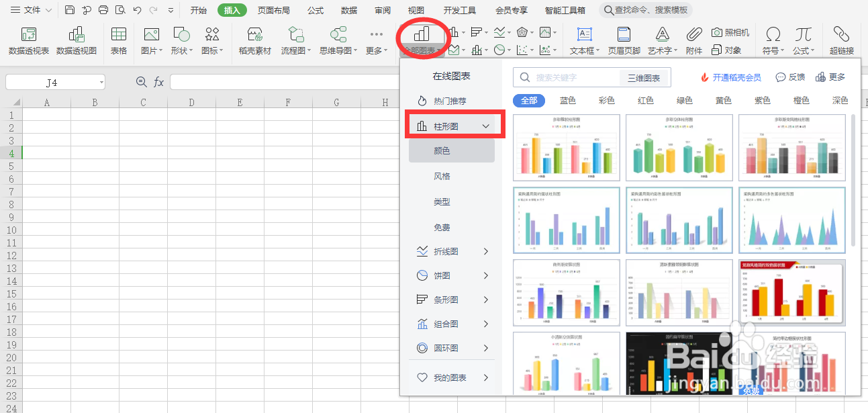This screenshot has width=868, height=413.
Task: Click the 表格 table icon
Action: click(119, 41)
